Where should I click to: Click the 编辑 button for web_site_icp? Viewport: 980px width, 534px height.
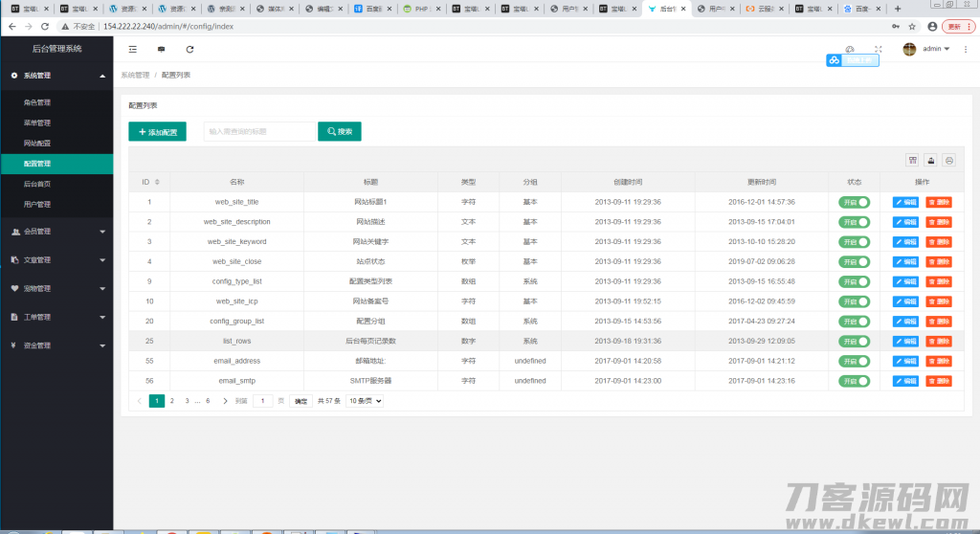tap(905, 301)
